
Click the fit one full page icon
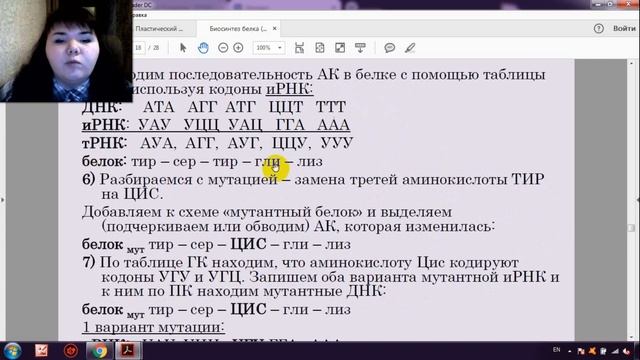pos(320,48)
